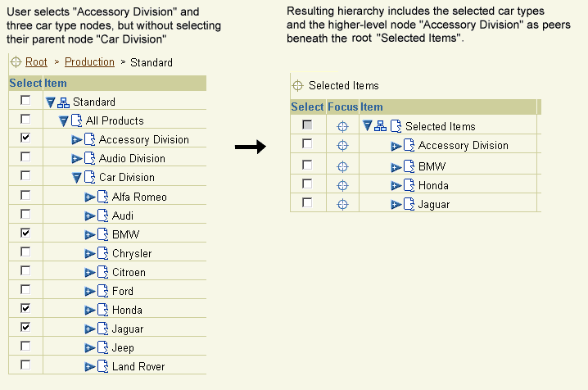Expand the Audio Division node
588x390 pixels.
77,159
